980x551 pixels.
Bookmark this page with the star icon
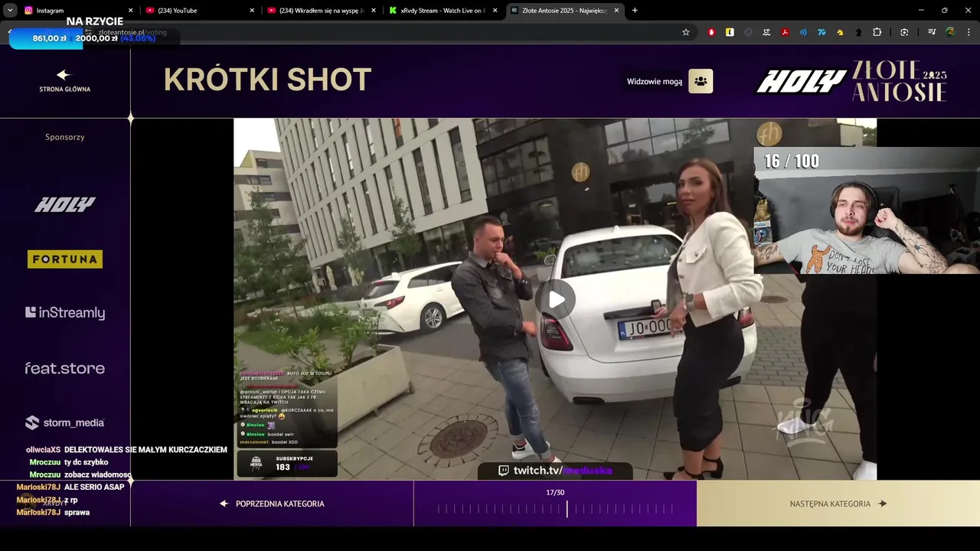[686, 32]
